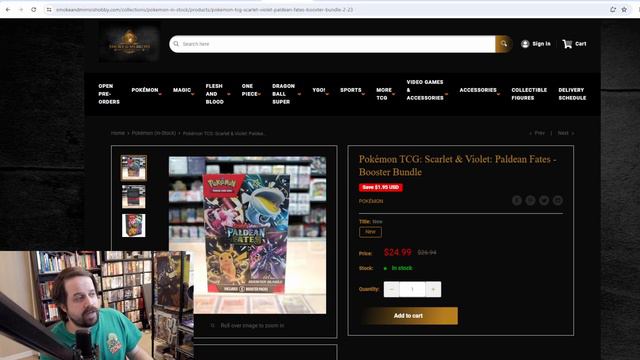Click the gold search magnifier button
The height and width of the screenshot is (360, 640).
coord(504,44)
